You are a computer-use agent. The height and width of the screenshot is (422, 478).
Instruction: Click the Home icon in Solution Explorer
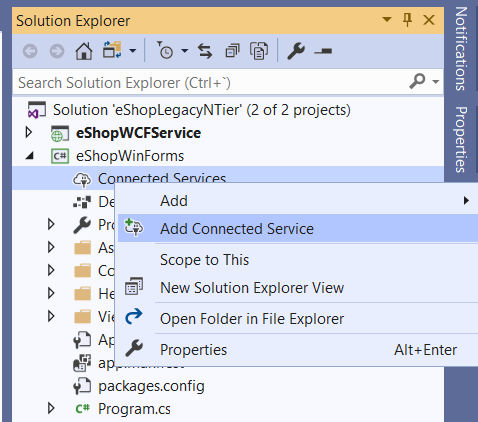point(84,51)
